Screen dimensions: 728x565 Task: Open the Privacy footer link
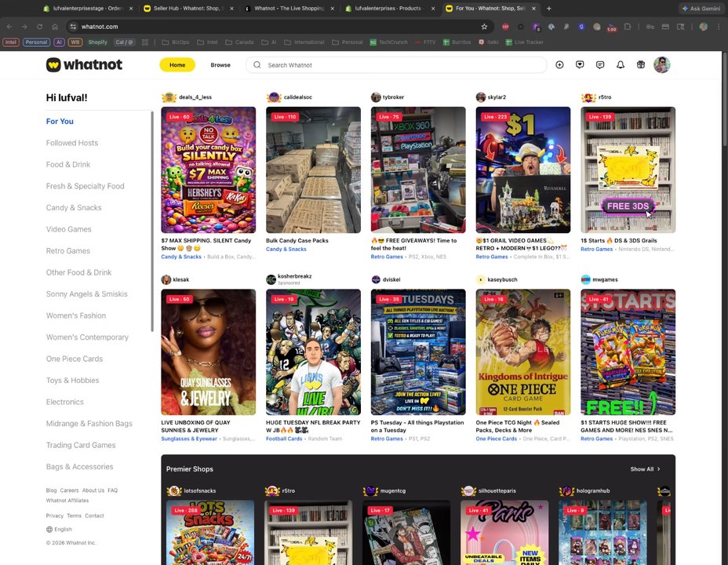[55, 516]
